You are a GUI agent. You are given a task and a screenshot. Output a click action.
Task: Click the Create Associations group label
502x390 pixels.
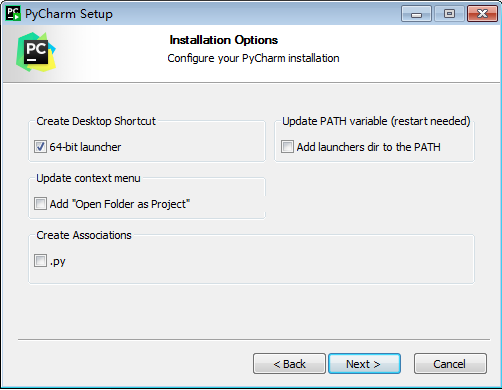tap(84, 235)
